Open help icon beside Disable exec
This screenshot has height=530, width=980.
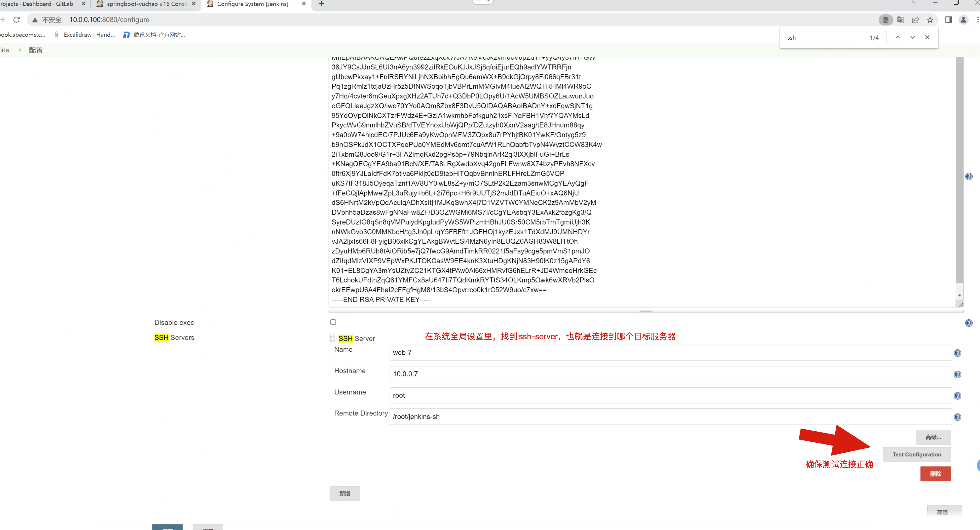[x=969, y=323]
